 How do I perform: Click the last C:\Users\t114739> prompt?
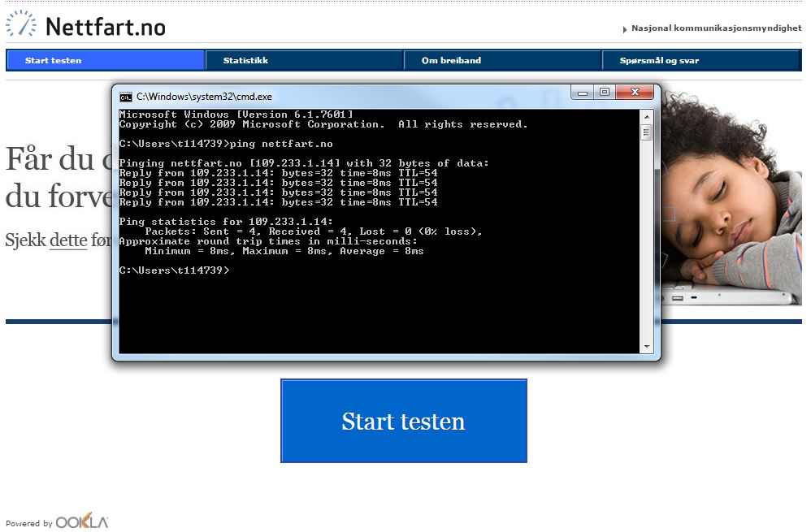coord(174,270)
